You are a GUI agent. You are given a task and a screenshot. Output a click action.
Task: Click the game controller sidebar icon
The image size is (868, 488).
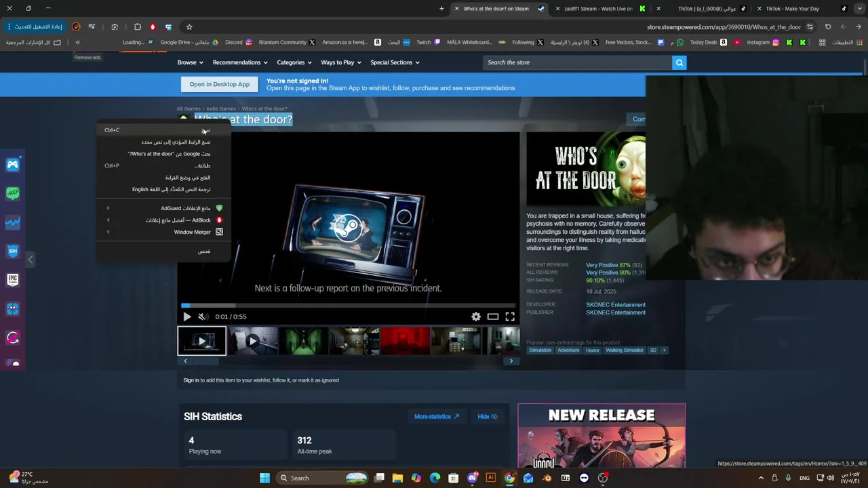point(12,165)
